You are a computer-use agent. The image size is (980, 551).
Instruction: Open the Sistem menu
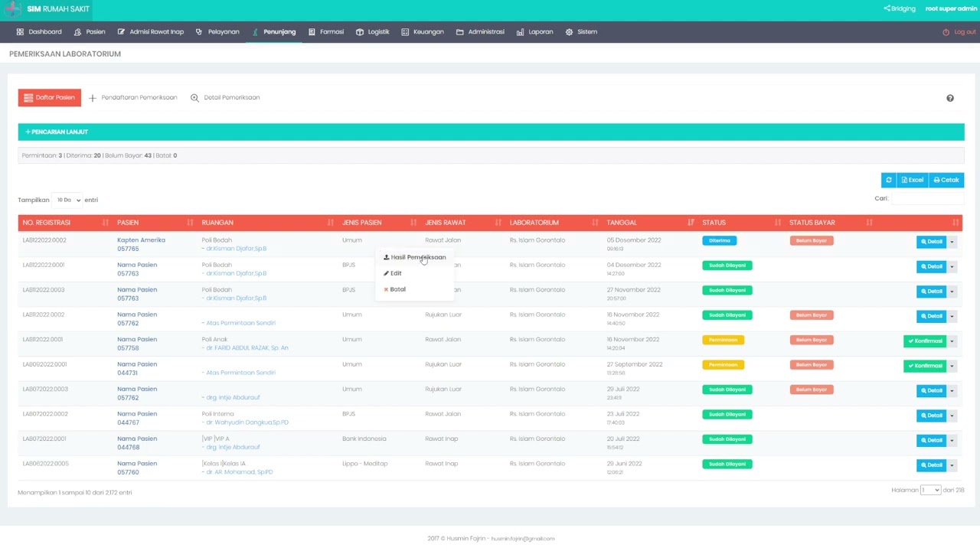pos(581,32)
